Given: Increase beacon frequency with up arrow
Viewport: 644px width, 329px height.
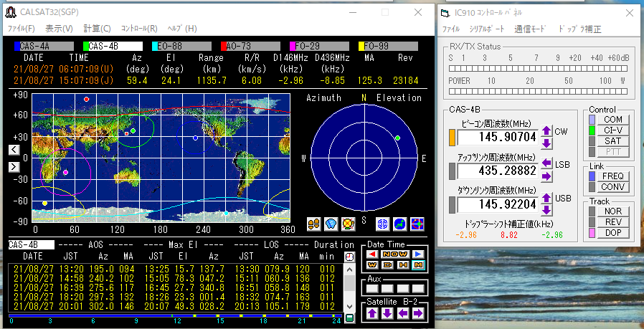Looking at the screenshot, I should click(546, 130).
